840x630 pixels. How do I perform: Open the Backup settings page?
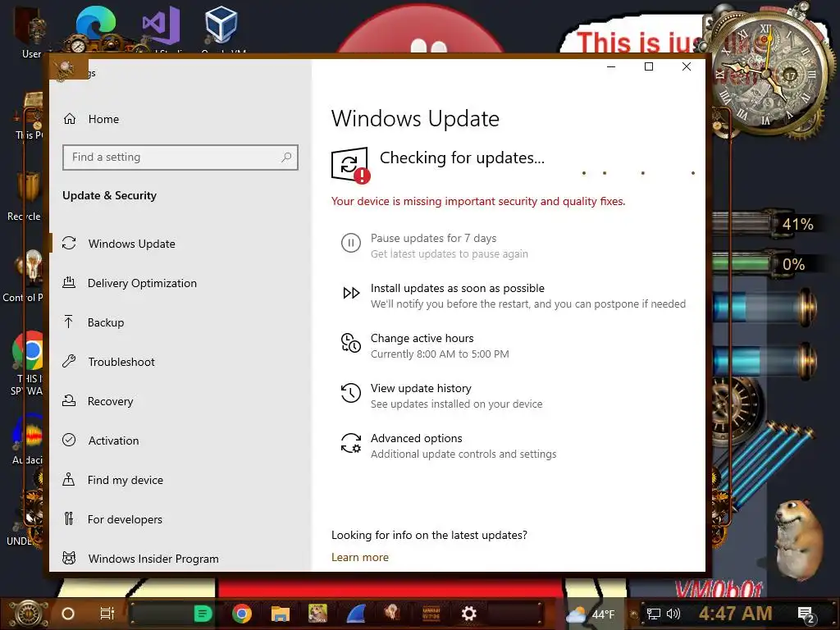[106, 322]
